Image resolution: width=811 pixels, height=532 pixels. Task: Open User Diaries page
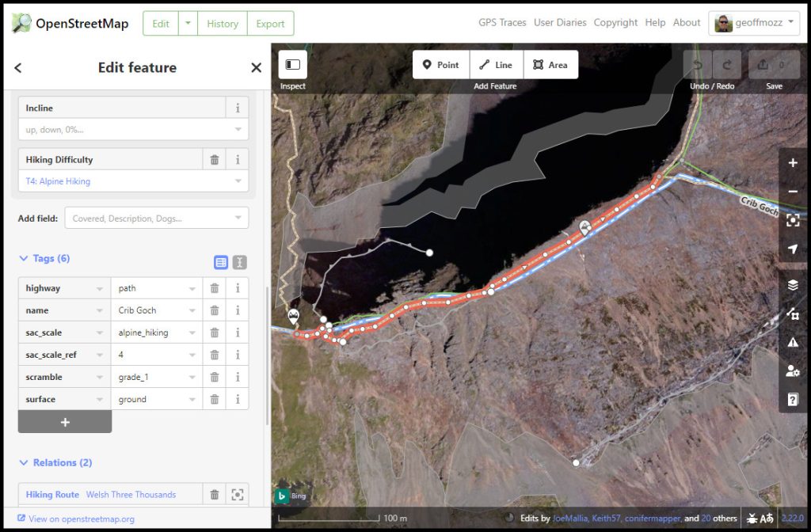(x=560, y=23)
